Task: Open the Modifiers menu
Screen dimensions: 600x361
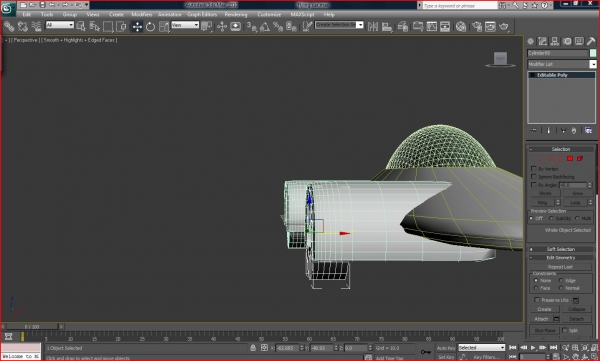Action: click(142, 15)
